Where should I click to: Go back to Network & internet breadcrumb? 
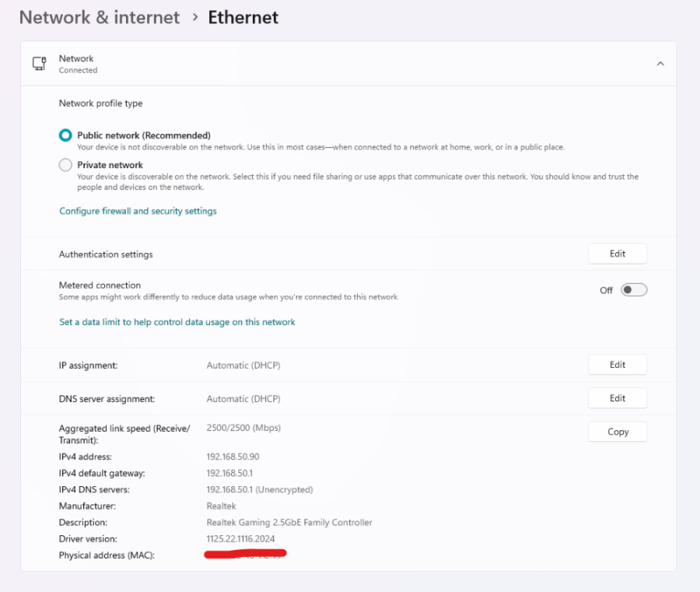pos(100,17)
